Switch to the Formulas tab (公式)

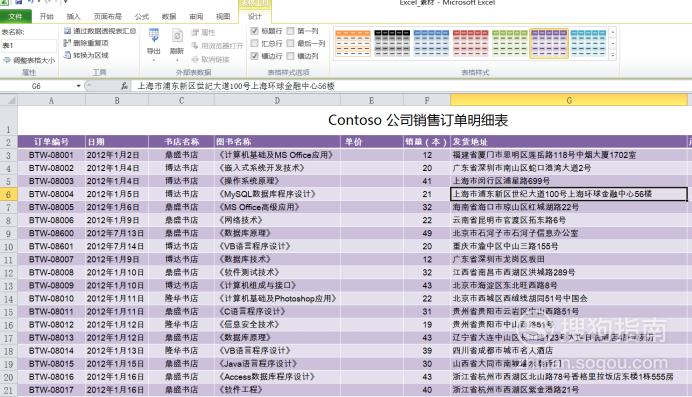[142, 17]
